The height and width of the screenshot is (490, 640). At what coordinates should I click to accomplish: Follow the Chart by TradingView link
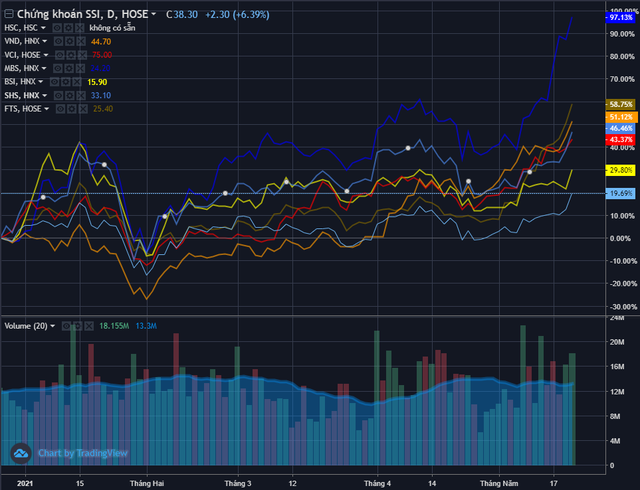(x=83, y=453)
